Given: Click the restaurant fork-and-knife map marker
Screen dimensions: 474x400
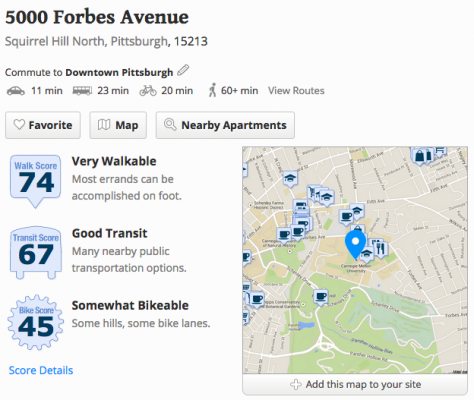Looking at the screenshot, I should coord(379,248).
